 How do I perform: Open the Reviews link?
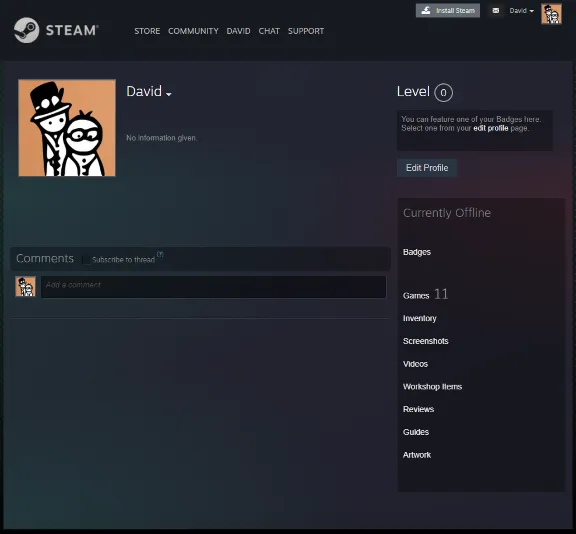coord(418,409)
